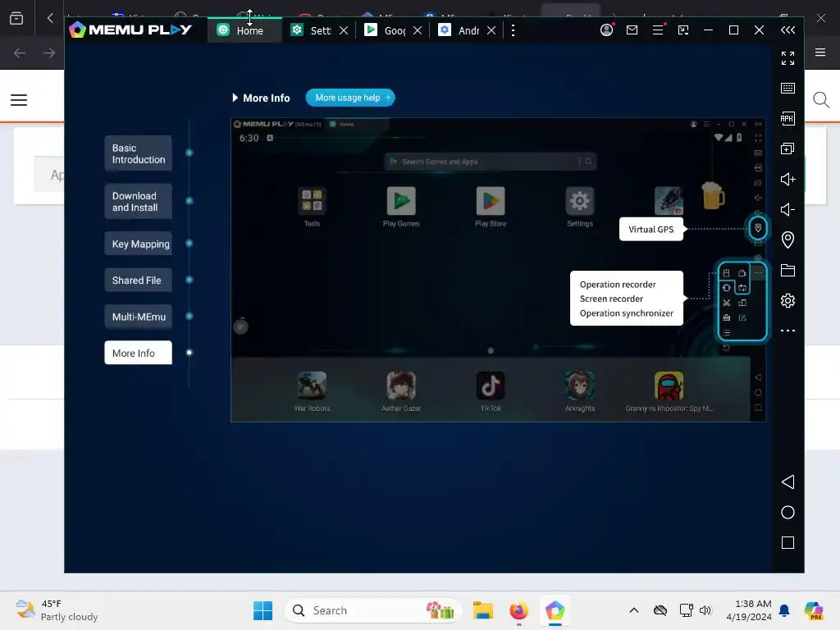Click the browser page search magnifier icon
The width and height of the screenshot is (840, 630).
tap(820, 99)
